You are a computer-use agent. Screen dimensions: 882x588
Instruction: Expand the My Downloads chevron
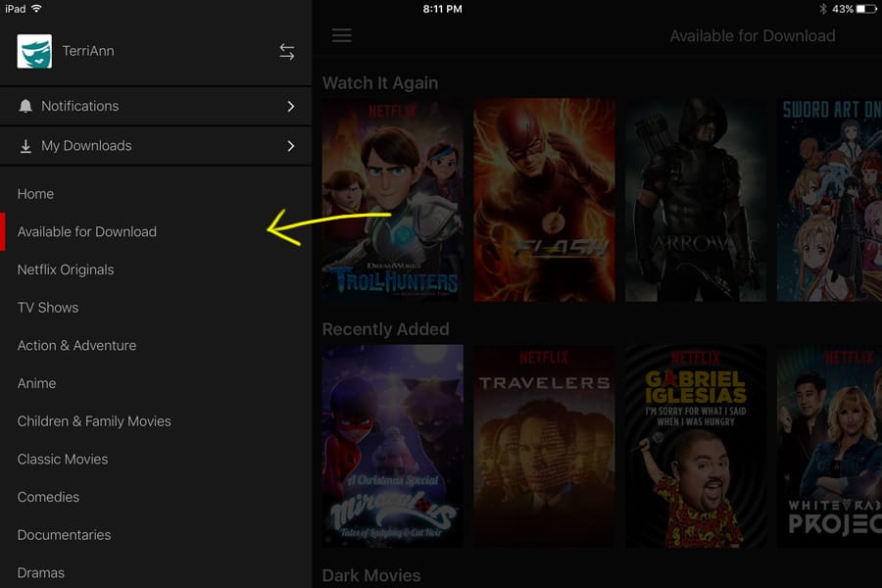[x=291, y=146]
